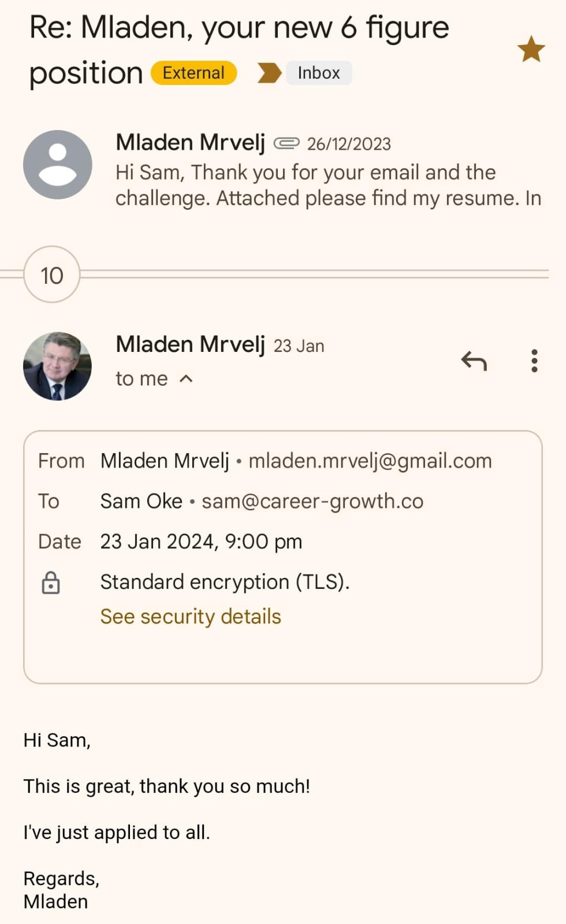
Task: Click the email body text 'I've just applied to all'
Action: click(x=117, y=832)
